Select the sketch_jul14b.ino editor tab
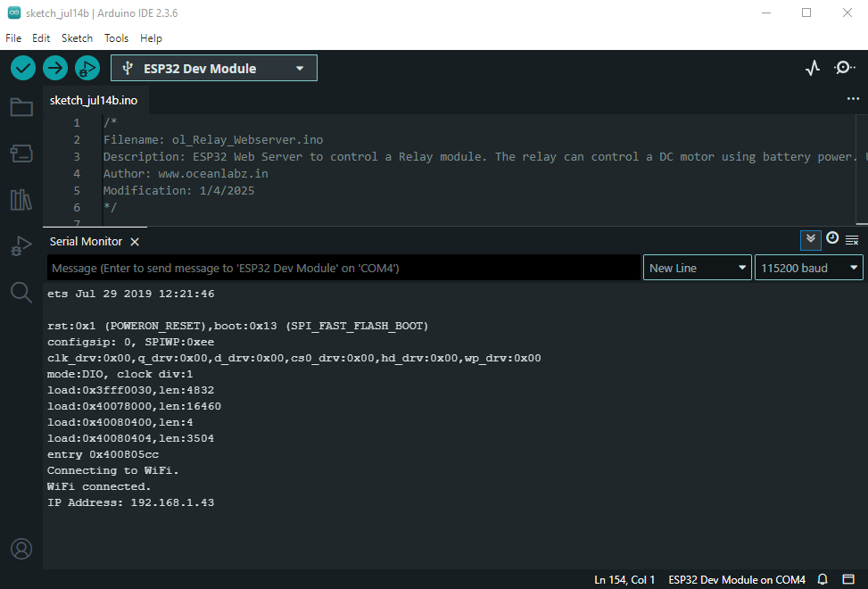This screenshot has height=589, width=868. (94, 100)
